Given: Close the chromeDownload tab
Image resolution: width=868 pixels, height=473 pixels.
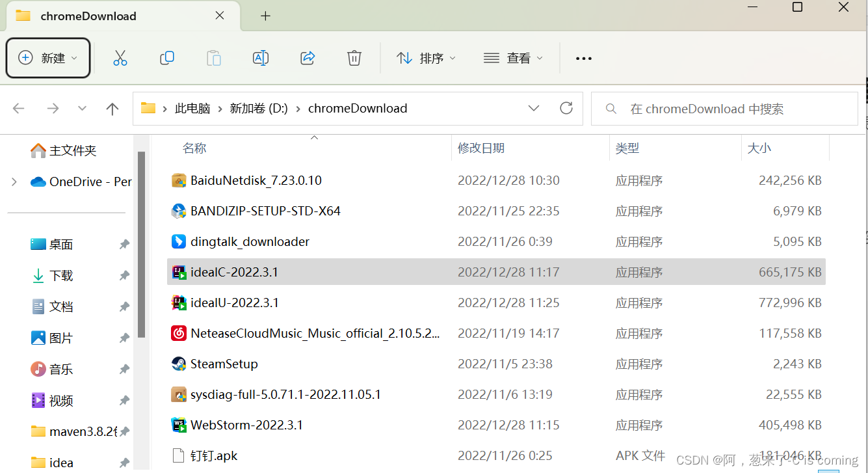Looking at the screenshot, I should coord(220,16).
